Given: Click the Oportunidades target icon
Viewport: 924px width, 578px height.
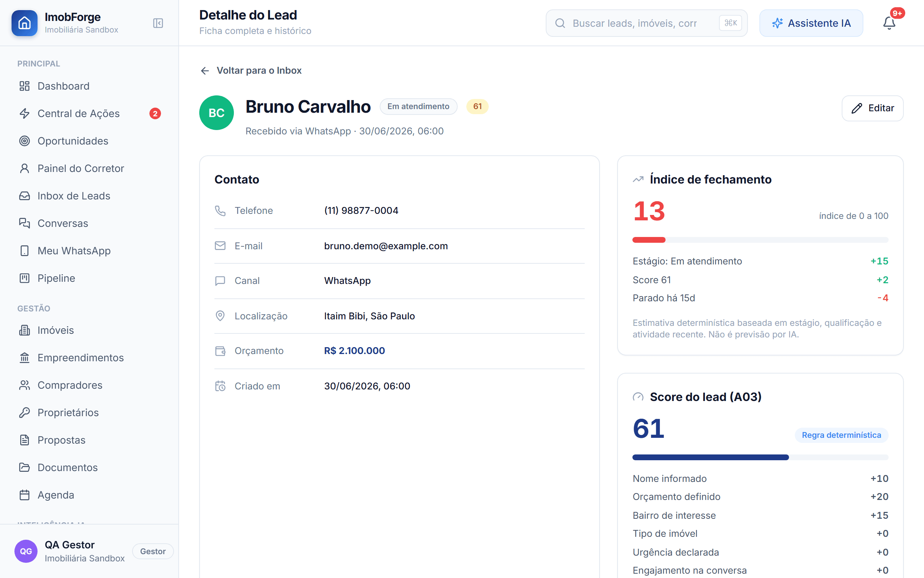Looking at the screenshot, I should 25,141.
